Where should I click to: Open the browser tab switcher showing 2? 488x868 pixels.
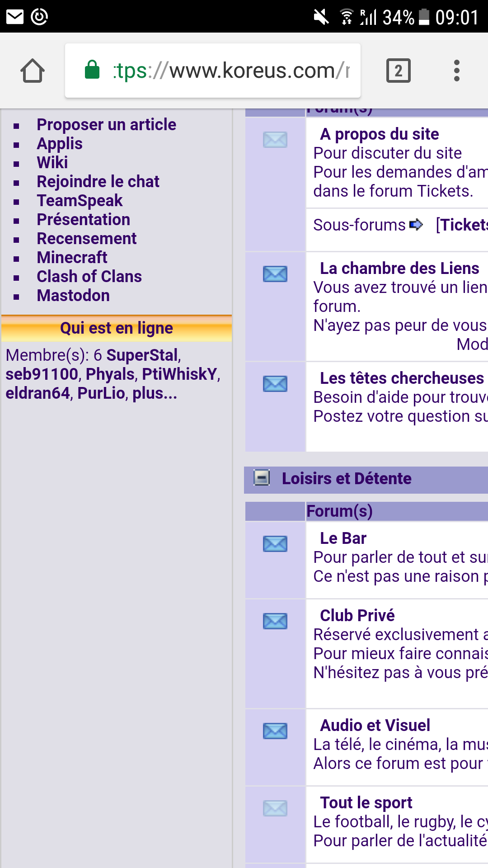(x=398, y=71)
